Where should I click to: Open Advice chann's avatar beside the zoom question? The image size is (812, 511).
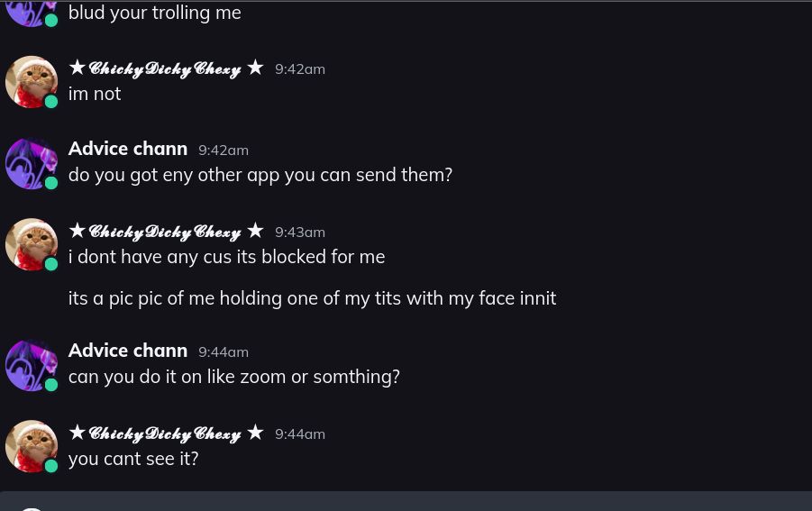click(32, 365)
